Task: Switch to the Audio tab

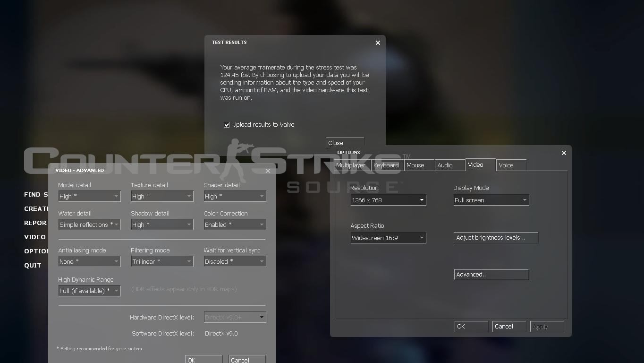Action: [x=449, y=165]
